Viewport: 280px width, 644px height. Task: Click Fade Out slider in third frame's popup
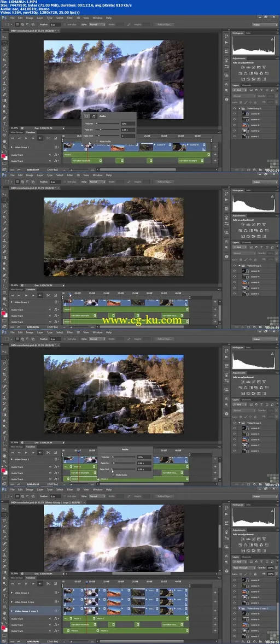tap(124, 469)
